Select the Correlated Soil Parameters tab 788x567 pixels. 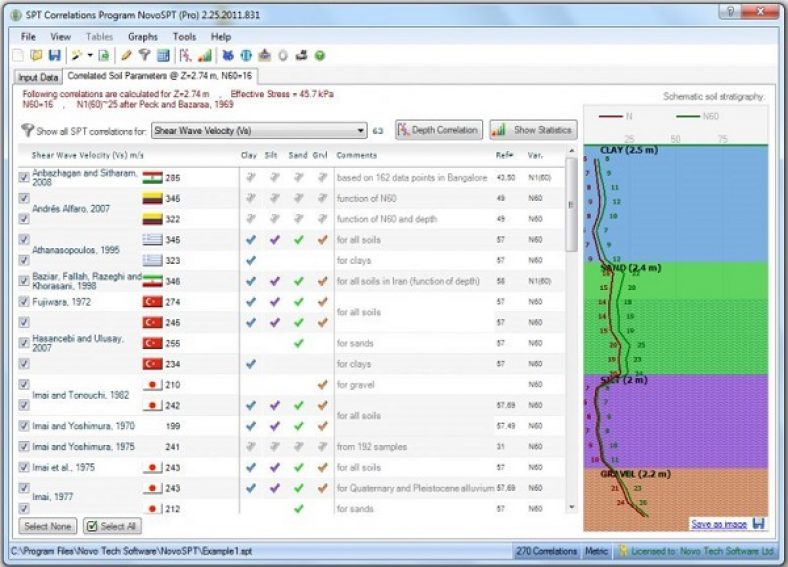pos(160,76)
